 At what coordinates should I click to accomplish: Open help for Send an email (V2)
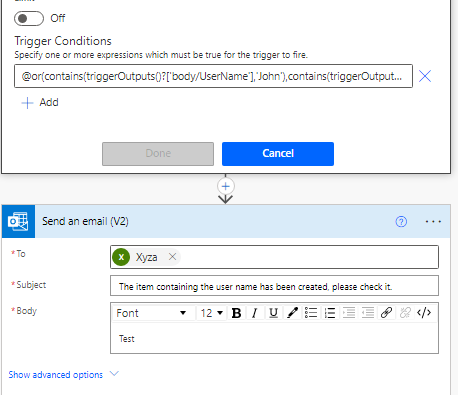401,221
